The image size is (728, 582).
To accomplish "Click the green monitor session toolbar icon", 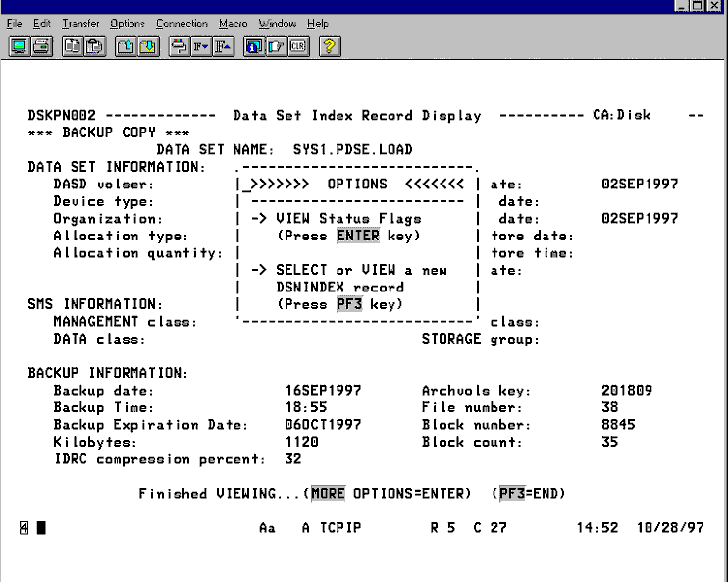I will 19,46.
